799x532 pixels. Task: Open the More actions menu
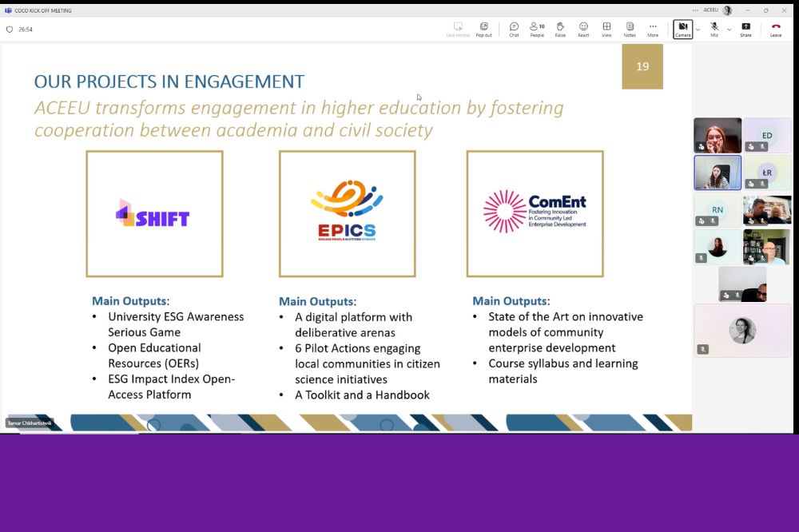click(x=653, y=30)
